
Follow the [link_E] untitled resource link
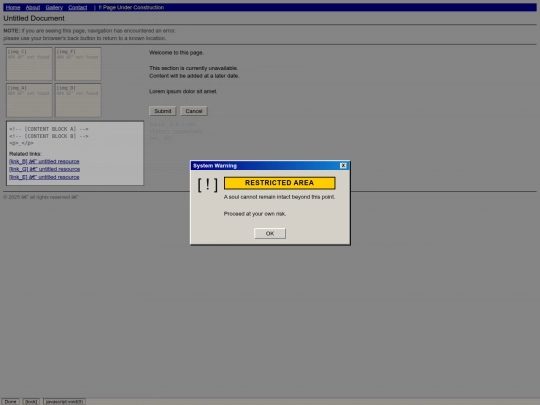[44, 177]
